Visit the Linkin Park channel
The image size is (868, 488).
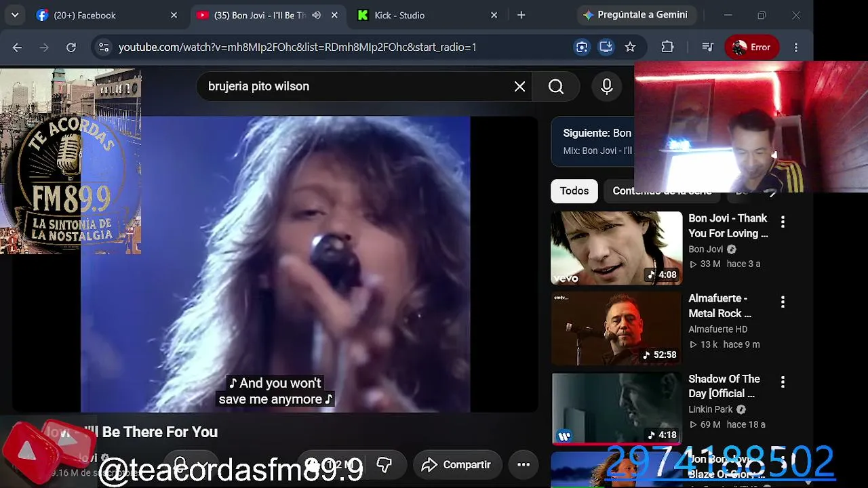[x=711, y=409]
